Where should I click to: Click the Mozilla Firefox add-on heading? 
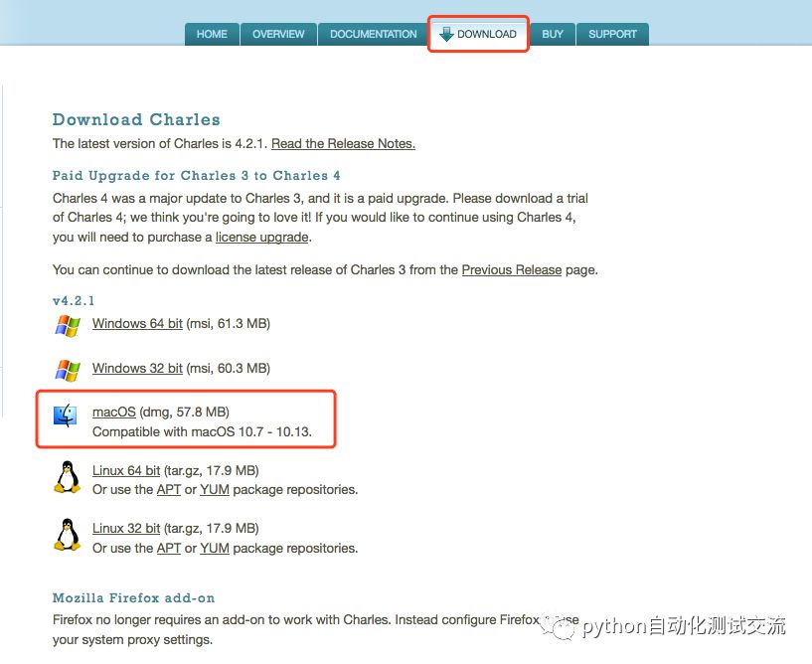133,598
